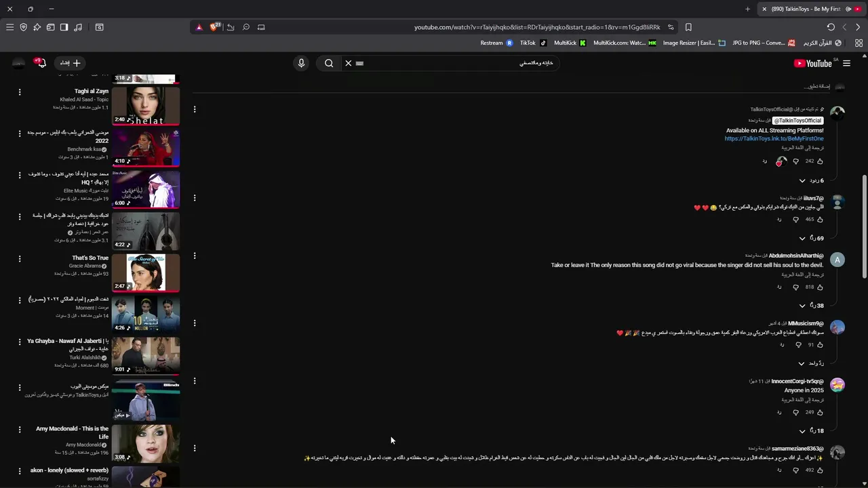Open akon - lonely (slowed + reverb) video
The image size is (868, 488).
[69, 470]
